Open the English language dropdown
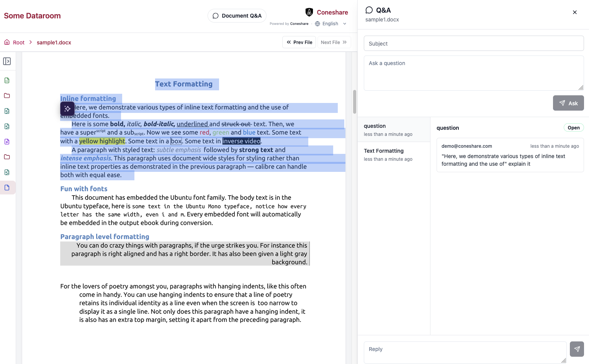589x364 pixels. tap(331, 24)
